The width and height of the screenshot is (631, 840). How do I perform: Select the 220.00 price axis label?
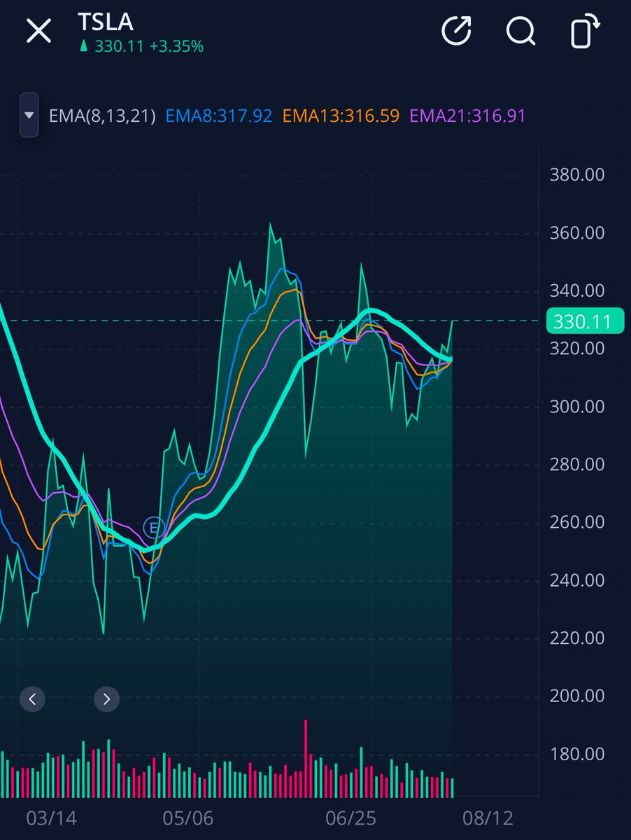(576, 638)
